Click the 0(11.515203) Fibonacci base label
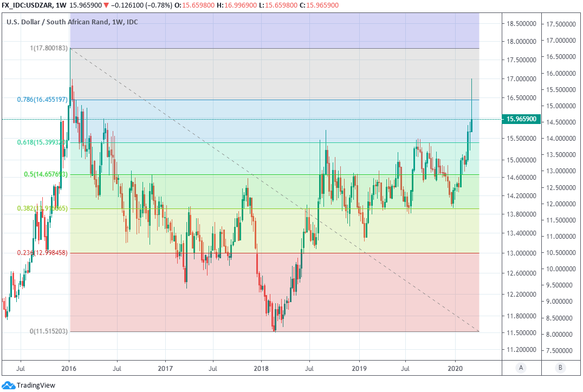This screenshot has width=583, height=392. (x=48, y=331)
